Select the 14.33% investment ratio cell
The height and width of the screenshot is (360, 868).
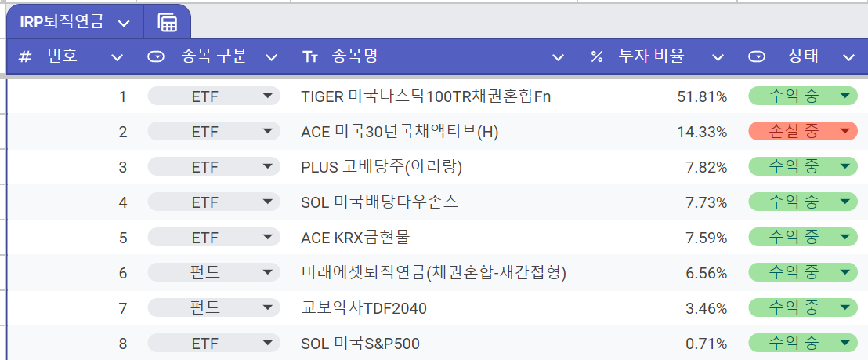(x=657, y=132)
